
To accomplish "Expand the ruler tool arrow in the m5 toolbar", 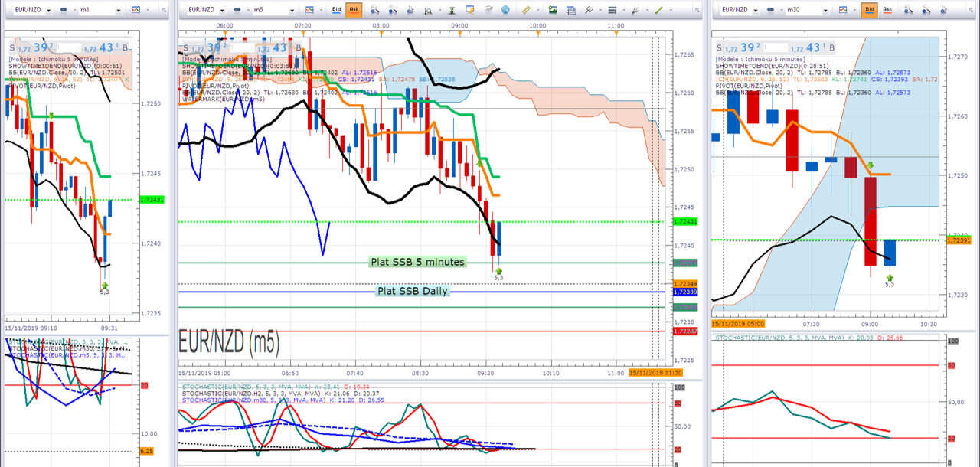I will coord(537,10).
